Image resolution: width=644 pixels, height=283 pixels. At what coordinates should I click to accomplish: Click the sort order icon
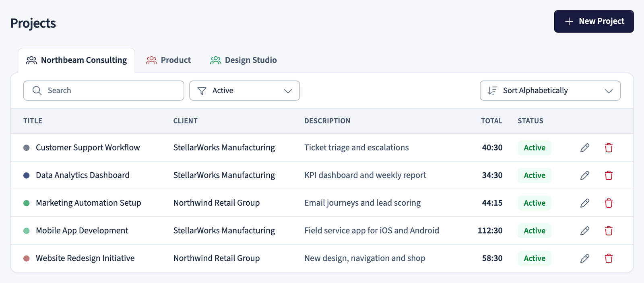(492, 91)
